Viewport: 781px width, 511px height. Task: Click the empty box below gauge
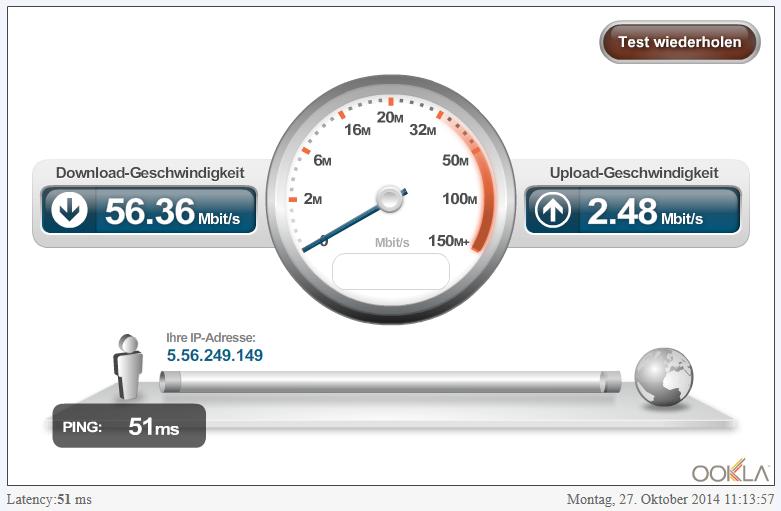coord(391,271)
